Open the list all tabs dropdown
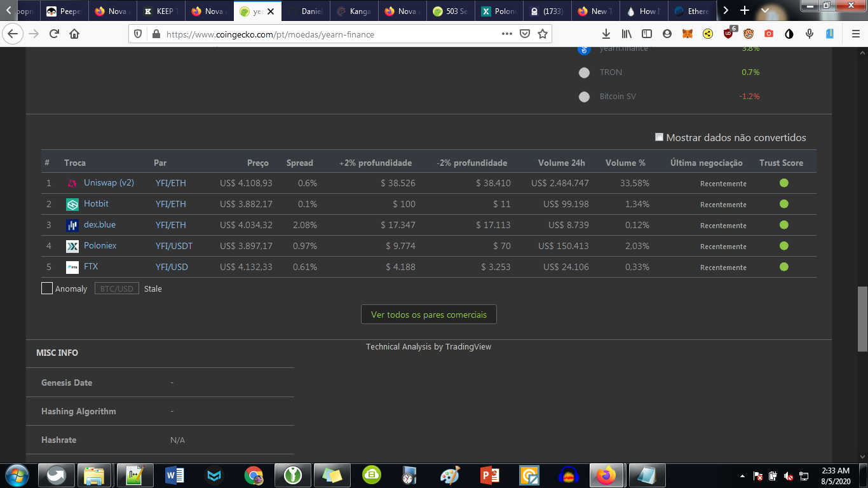 (x=764, y=11)
